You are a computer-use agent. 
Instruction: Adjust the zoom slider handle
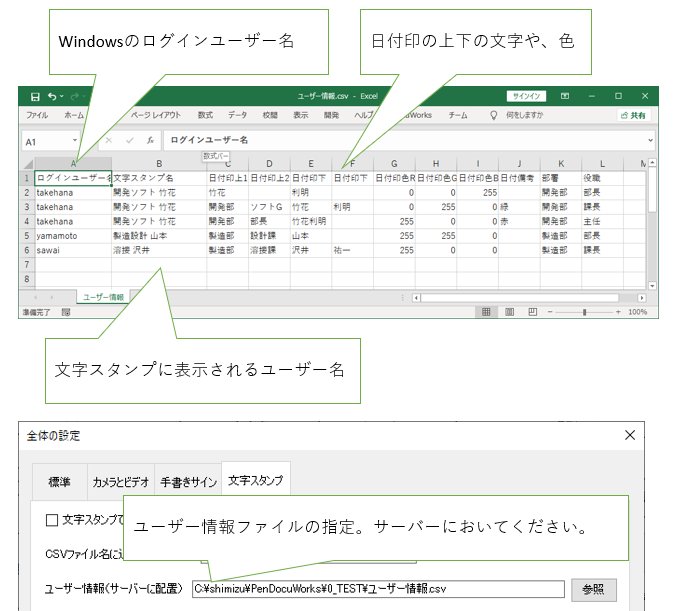[584, 312]
